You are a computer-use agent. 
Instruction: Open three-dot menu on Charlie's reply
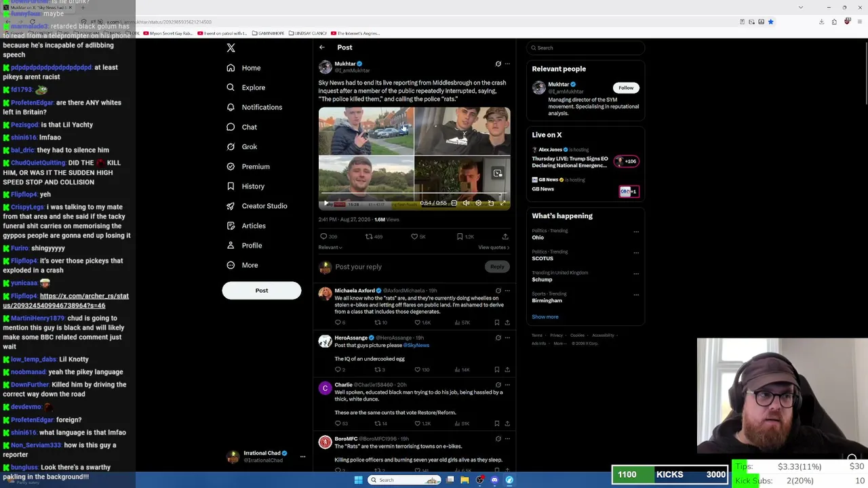pyautogui.click(x=507, y=385)
